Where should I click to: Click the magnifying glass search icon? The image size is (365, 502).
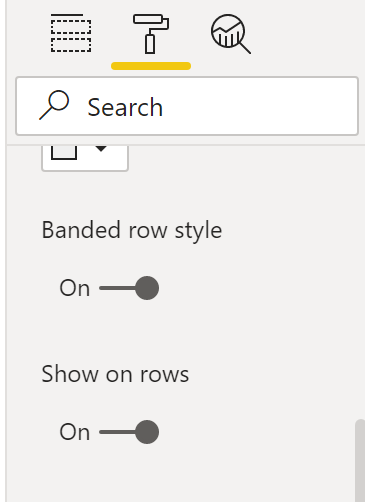(54, 105)
